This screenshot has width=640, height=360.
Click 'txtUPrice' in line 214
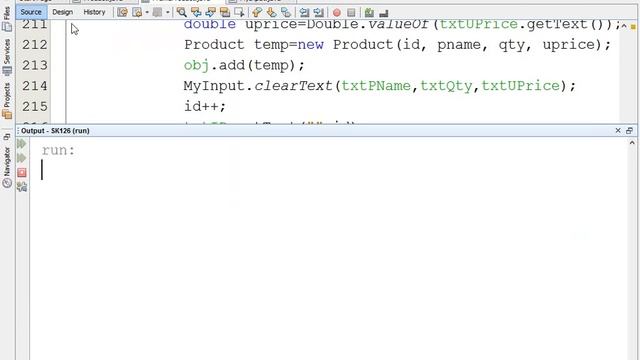[520, 86]
